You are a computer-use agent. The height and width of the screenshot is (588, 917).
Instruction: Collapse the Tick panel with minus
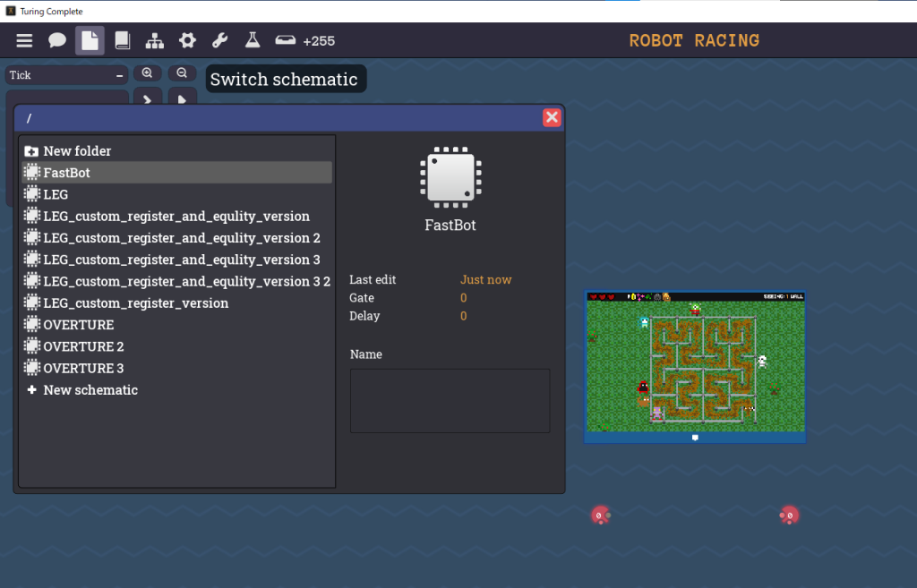119,76
